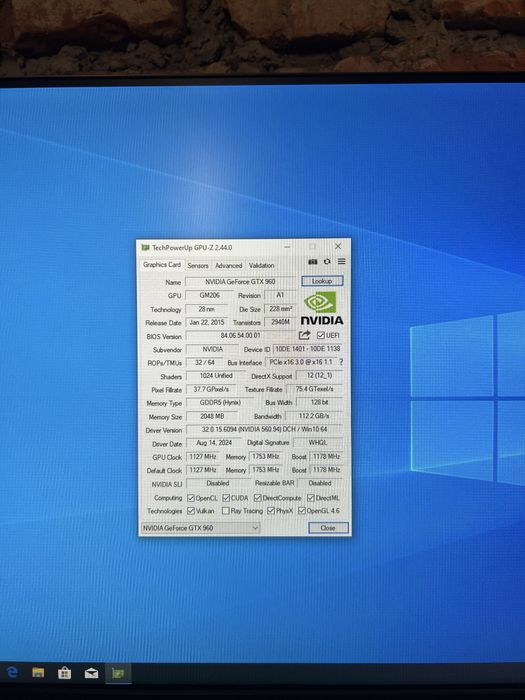The width and height of the screenshot is (525, 700).
Task: Toggle the DirectCompute checkbox
Action: (258, 498)
